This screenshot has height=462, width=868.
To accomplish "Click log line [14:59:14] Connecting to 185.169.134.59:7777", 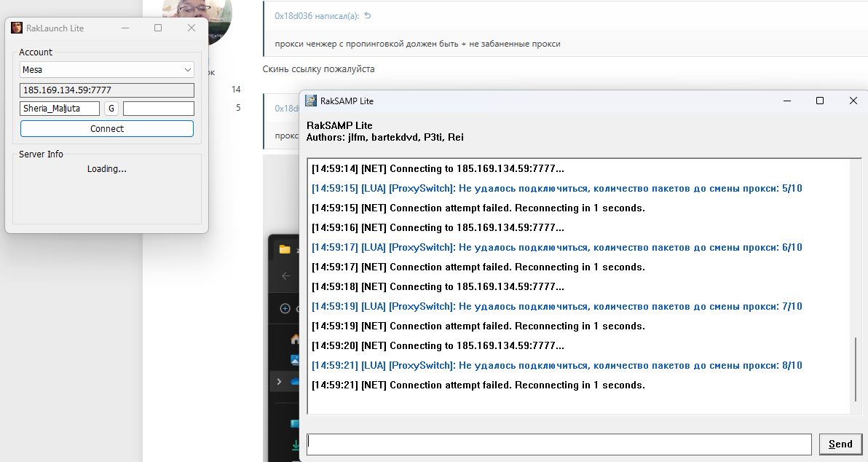I will click(438, 168).
